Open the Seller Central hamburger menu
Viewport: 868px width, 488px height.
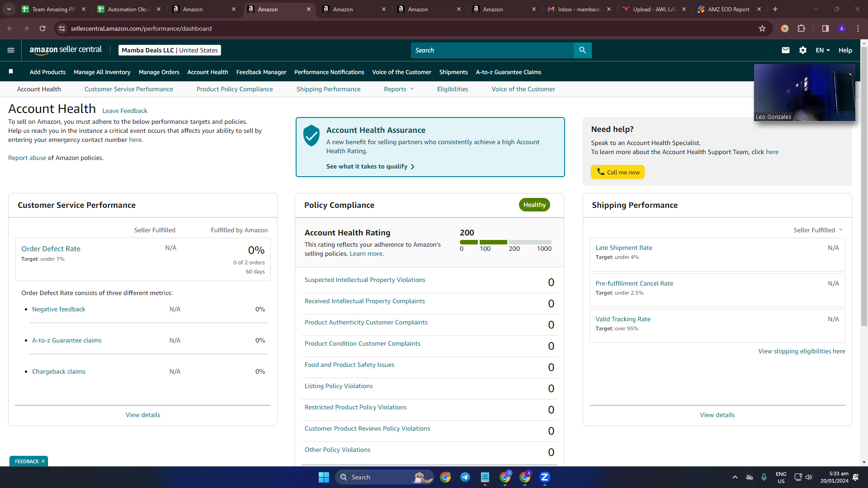pyautogui.click(x=11, y=50)
